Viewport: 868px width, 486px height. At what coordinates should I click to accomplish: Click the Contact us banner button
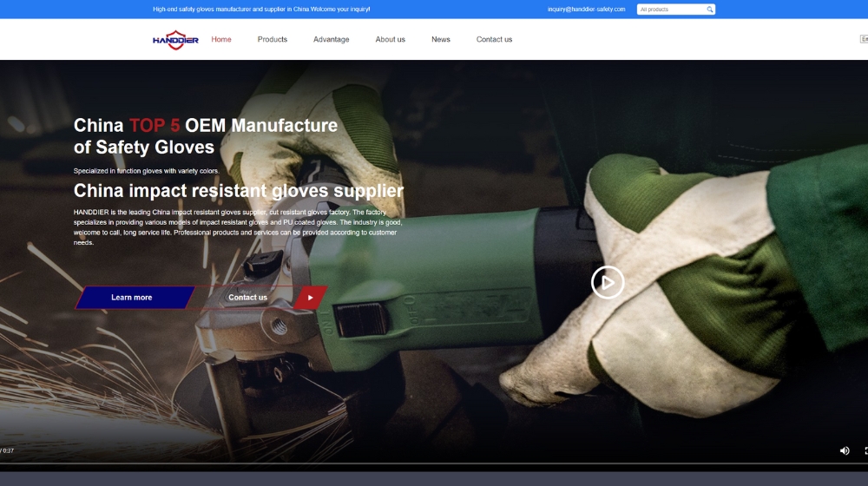click(x=247, y=298)
